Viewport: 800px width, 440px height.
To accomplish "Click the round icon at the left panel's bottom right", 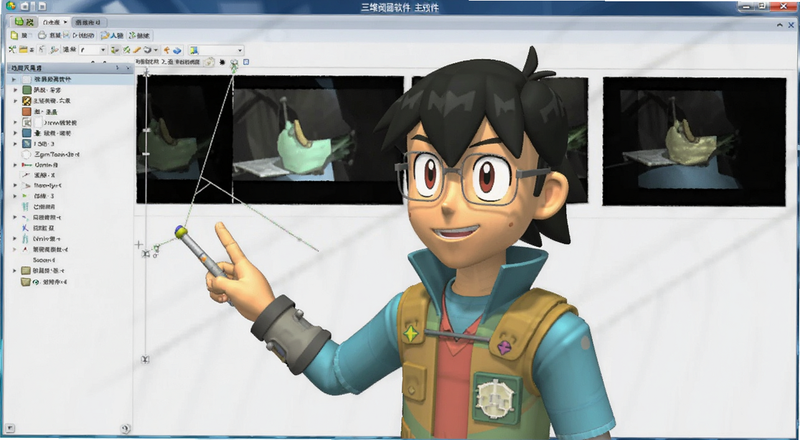I will pos(124,428).
